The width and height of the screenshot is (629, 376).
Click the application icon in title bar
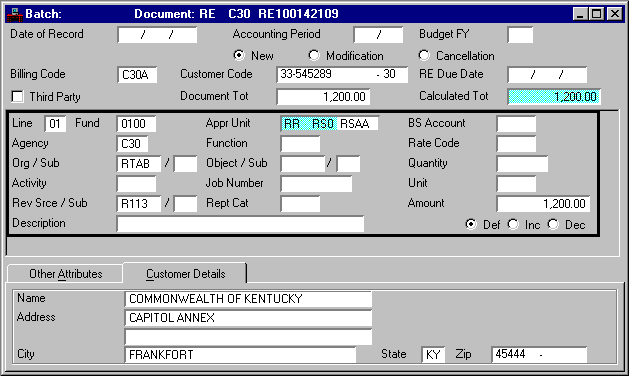pos(14,14)
